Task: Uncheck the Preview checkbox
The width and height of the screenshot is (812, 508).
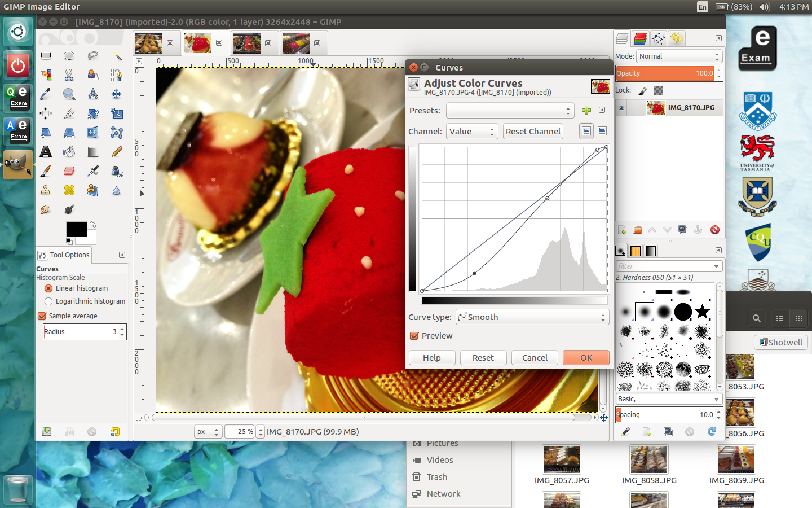Action: [x=414, y=336]
